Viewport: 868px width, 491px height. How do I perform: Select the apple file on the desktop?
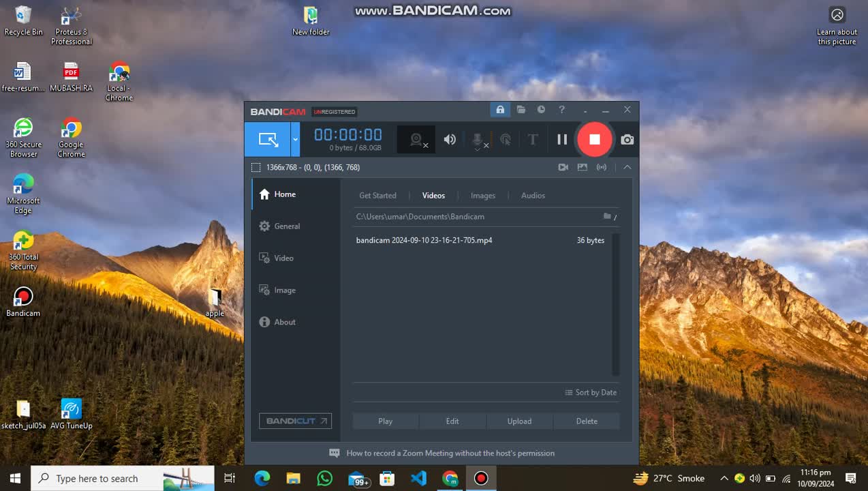click(x=215, y=303)
